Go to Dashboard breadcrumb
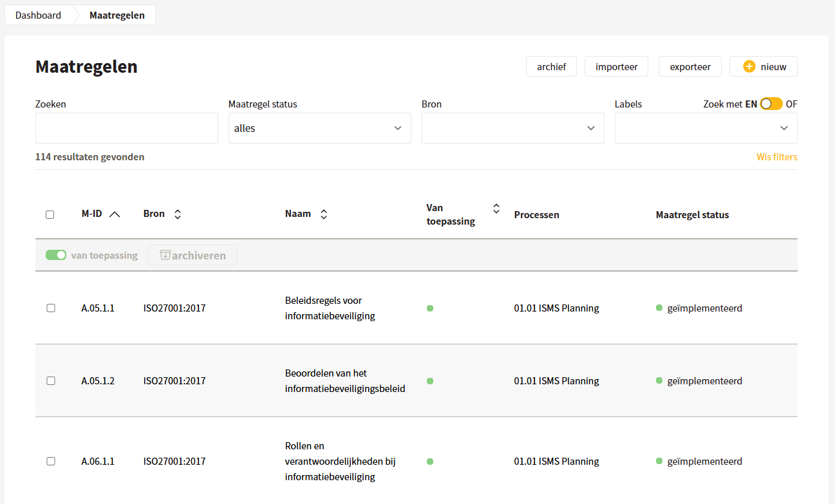 [x=38, y=15]
